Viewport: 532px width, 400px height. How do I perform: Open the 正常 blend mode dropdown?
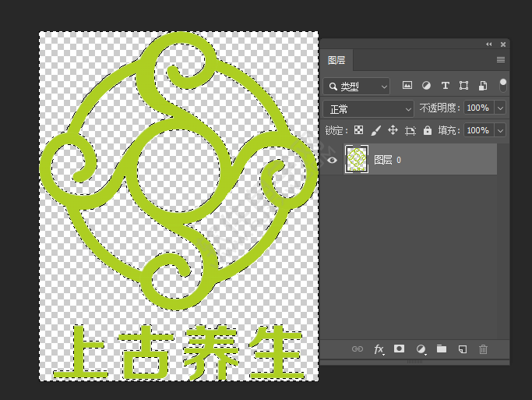pos(368,109)
